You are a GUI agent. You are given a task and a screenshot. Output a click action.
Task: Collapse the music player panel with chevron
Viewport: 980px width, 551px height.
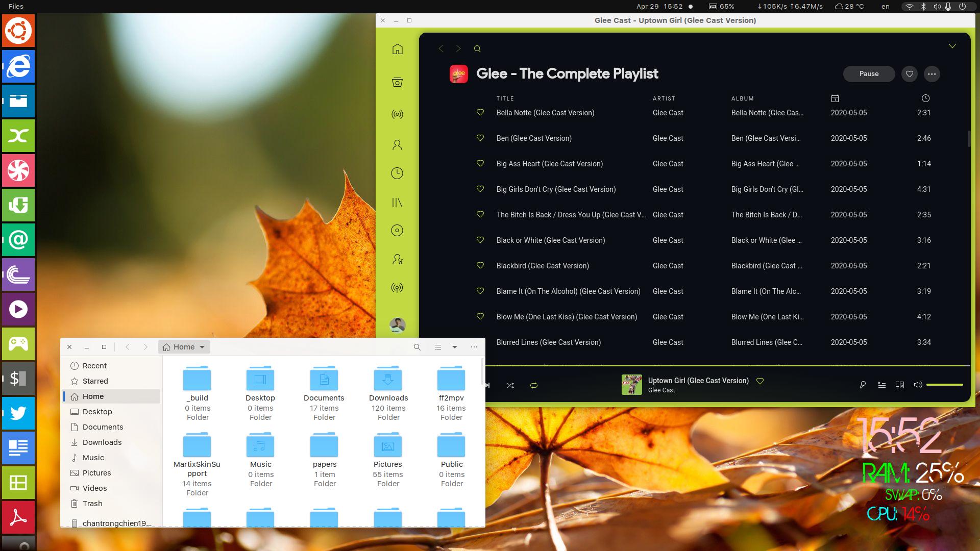(952, 46)
